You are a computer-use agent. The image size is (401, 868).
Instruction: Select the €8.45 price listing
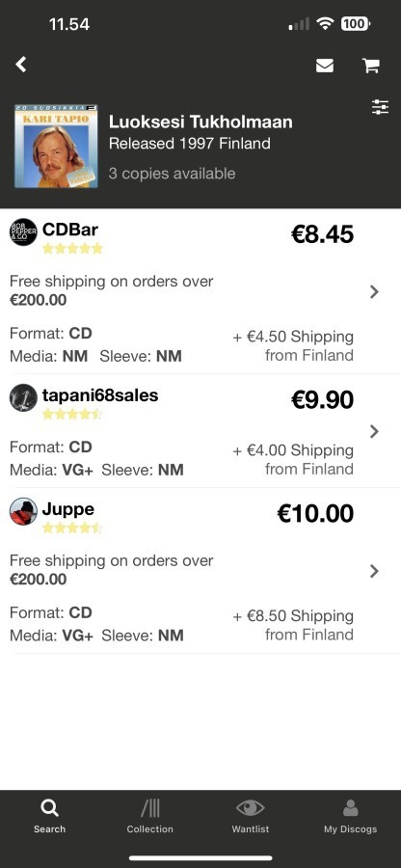322,234
